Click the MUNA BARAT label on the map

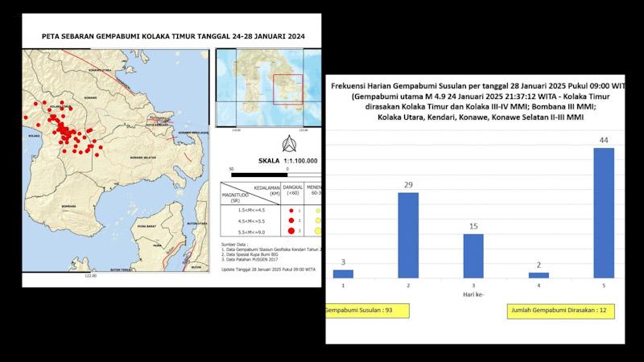click(x=147, y=226)
